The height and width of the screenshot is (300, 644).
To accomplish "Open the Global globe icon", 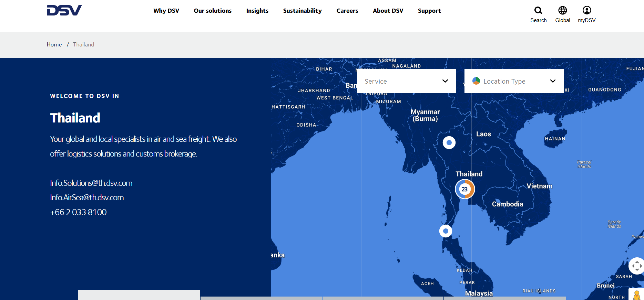I will pos(563,11).
